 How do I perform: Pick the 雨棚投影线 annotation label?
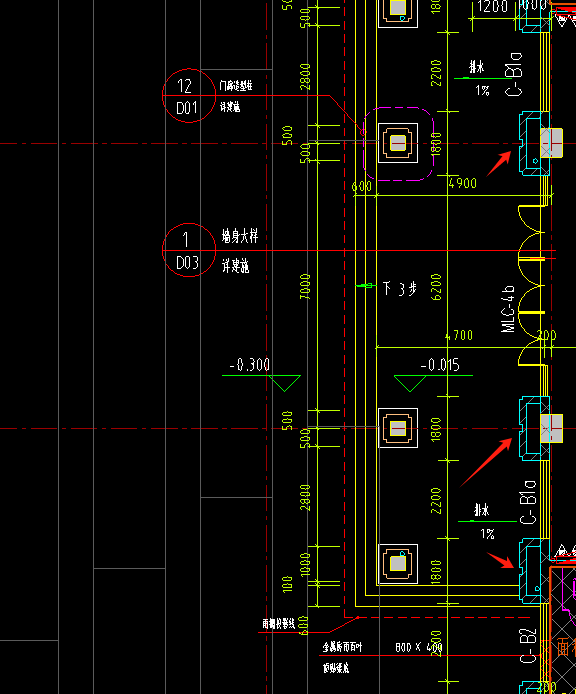278,624
